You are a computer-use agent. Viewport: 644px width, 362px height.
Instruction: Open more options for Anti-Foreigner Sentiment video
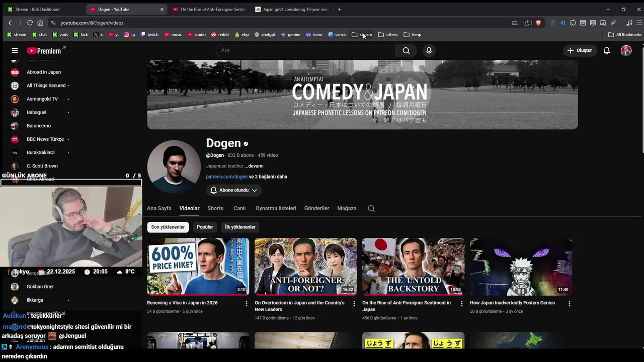click(461, 304)
